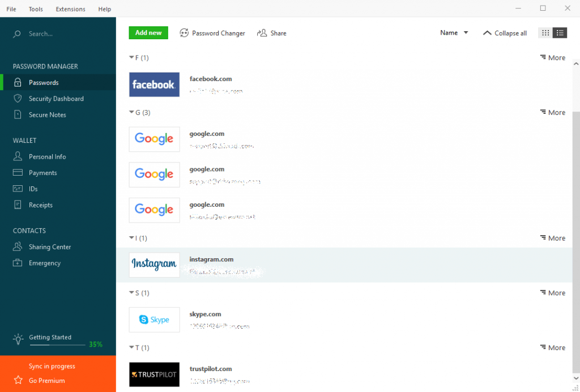Screen dimensions: 580x392
Task: Click the Share button label
Action: (x=278, y=33)
